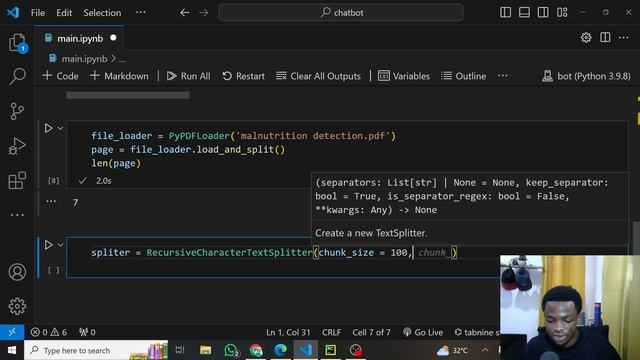Open the File menu
This screenshot has width=640, height=360.
[38, 13]
